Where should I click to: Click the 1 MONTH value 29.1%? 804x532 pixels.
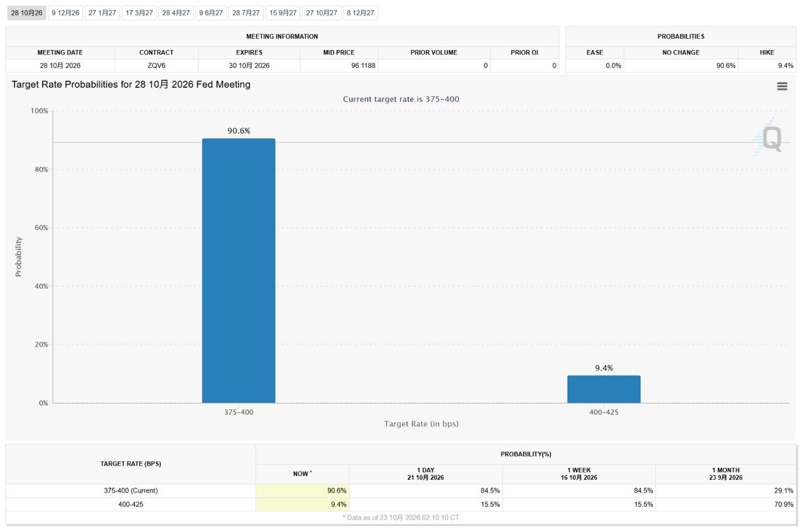click(x=784, y=491)
